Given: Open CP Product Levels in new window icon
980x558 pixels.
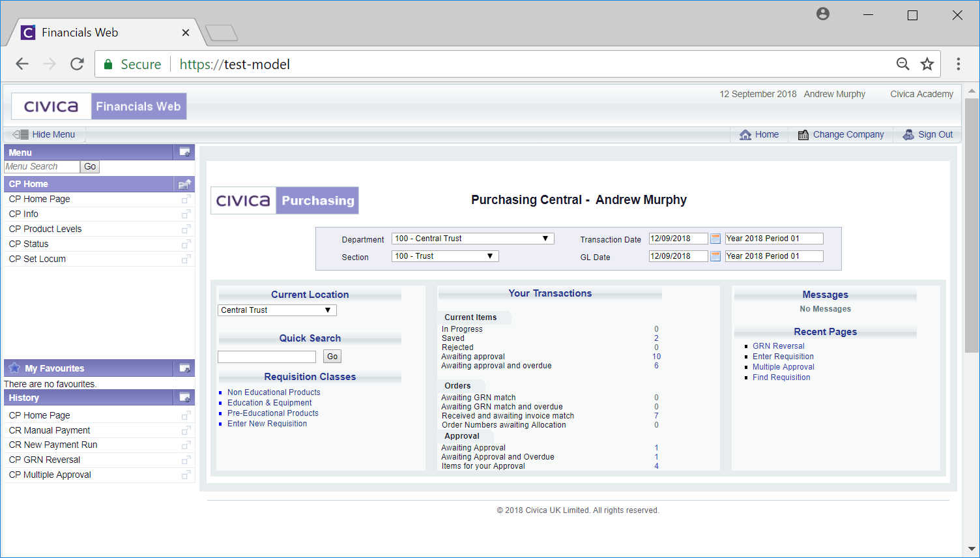Looking at the screenshot, I should coord(186,229).
